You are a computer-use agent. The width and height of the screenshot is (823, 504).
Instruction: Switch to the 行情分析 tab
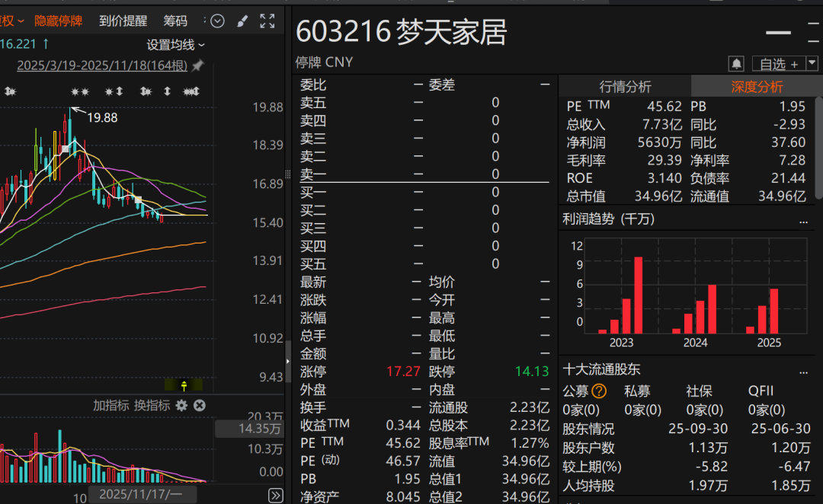tap(625, 87)
